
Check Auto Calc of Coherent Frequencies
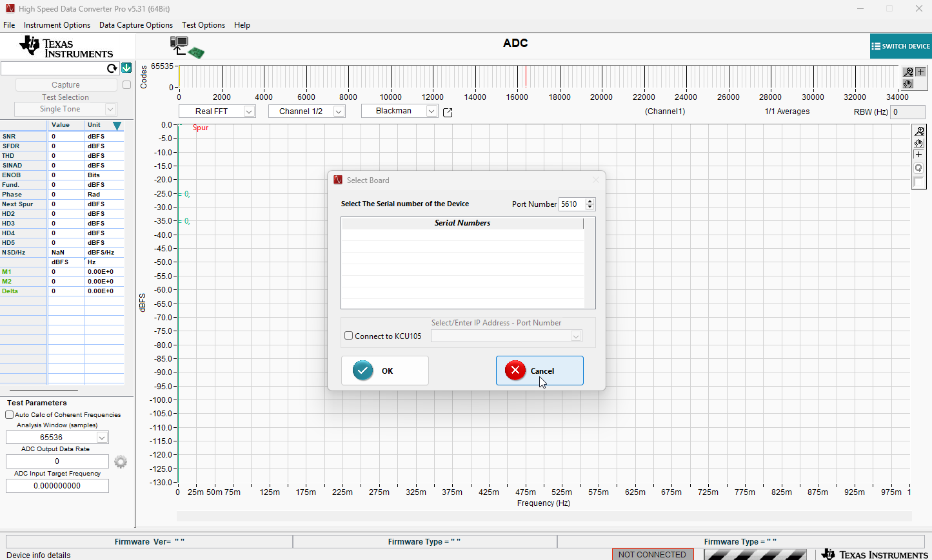point(10,415)
